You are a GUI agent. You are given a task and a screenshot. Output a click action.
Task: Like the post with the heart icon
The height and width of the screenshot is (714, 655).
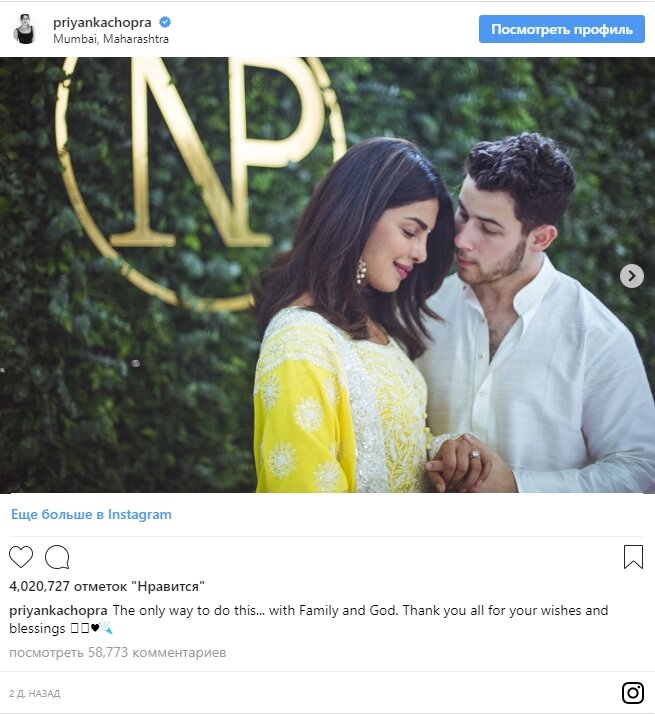[21, 556]
